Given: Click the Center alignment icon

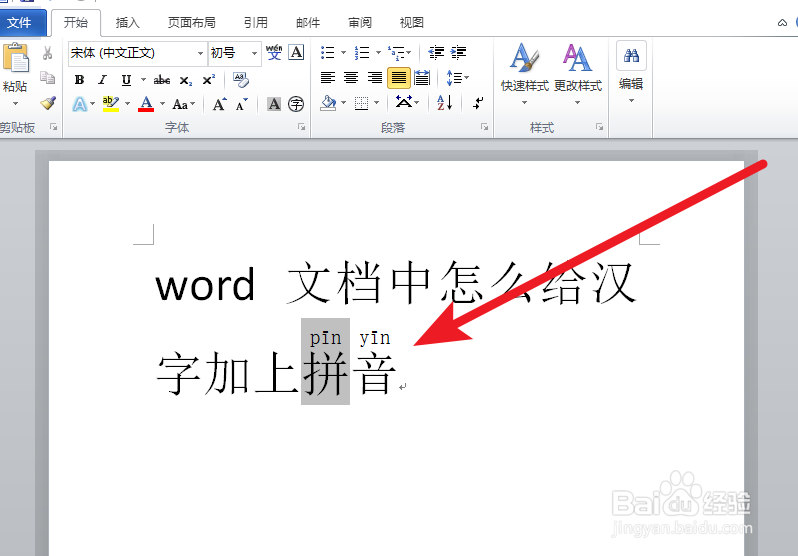Looking at the screenshot, I should pyautogui.click(x=351, y=78).
